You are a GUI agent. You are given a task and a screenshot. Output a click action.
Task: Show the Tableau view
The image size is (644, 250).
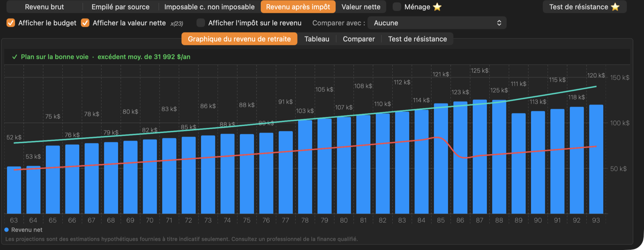click(x=317, y=39)
